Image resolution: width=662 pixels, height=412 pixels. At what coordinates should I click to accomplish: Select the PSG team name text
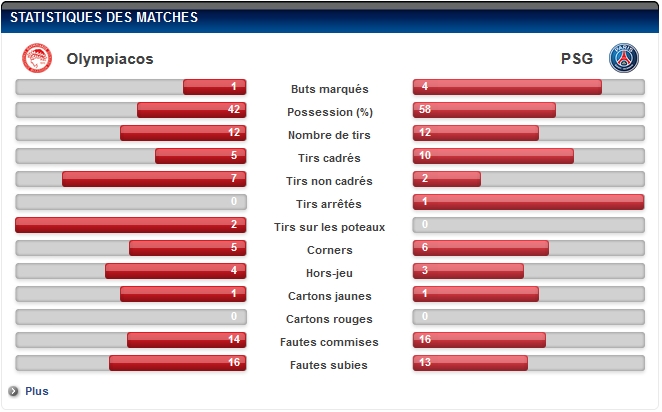[577, 59]
